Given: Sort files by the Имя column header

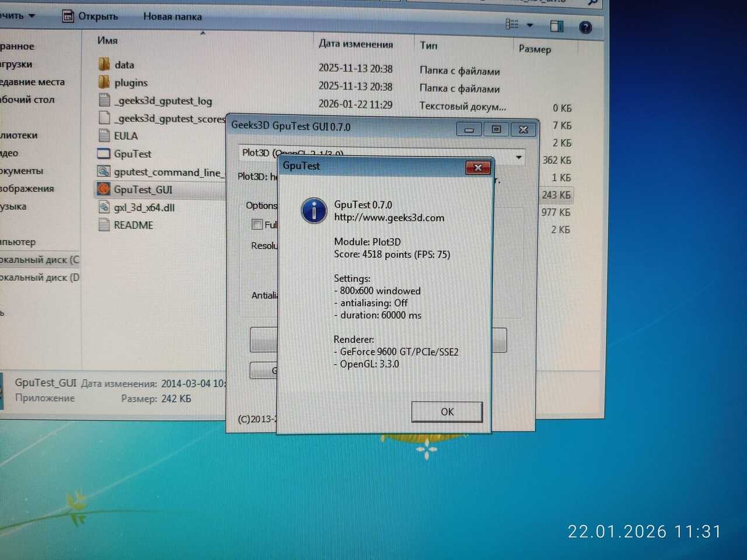Looking at the screenshot, I should (x=107, y=40).
